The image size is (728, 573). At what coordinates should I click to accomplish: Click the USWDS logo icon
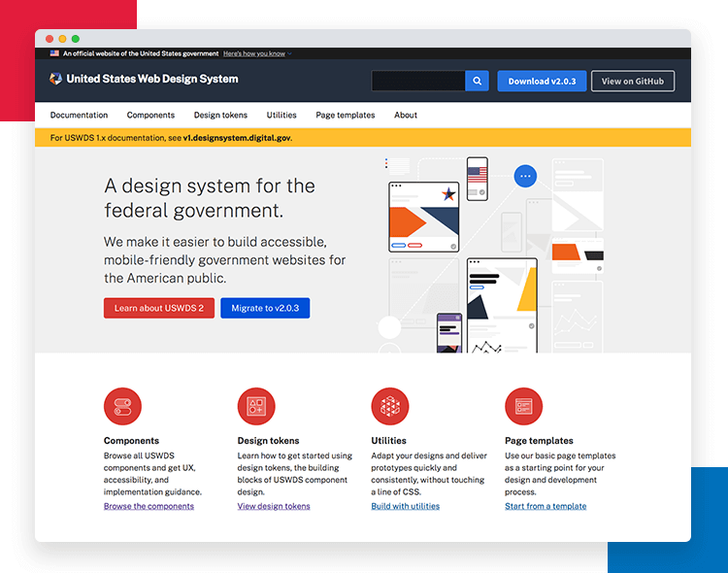pyautogui.click(x=55, y=79)
